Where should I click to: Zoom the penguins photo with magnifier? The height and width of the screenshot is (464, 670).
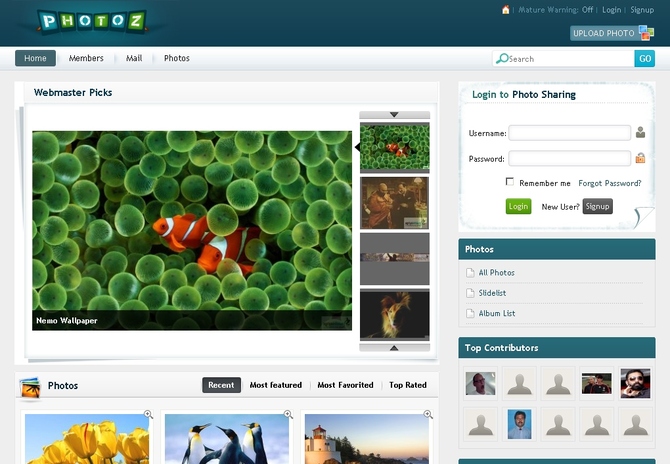tap(288, 414)
